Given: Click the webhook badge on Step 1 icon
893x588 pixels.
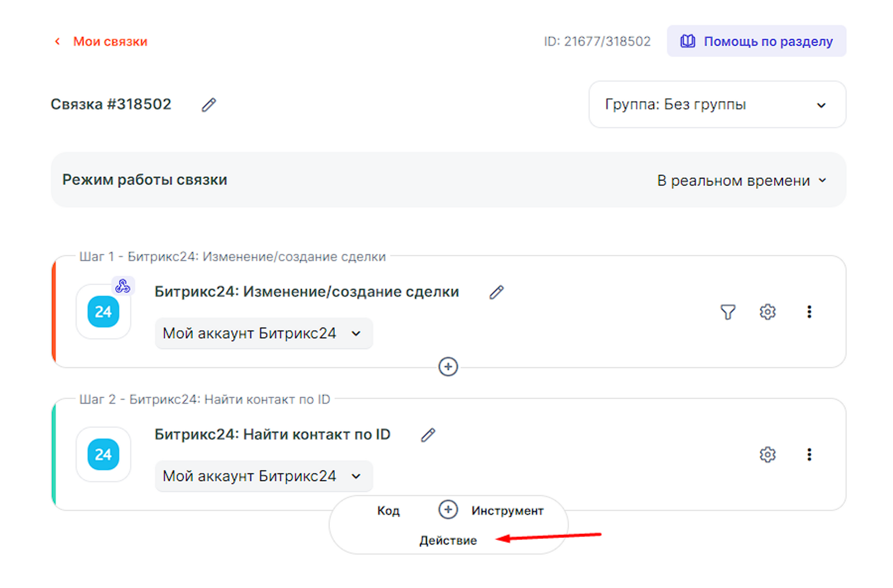Looking at the screenshot, I should coord(123,286).
